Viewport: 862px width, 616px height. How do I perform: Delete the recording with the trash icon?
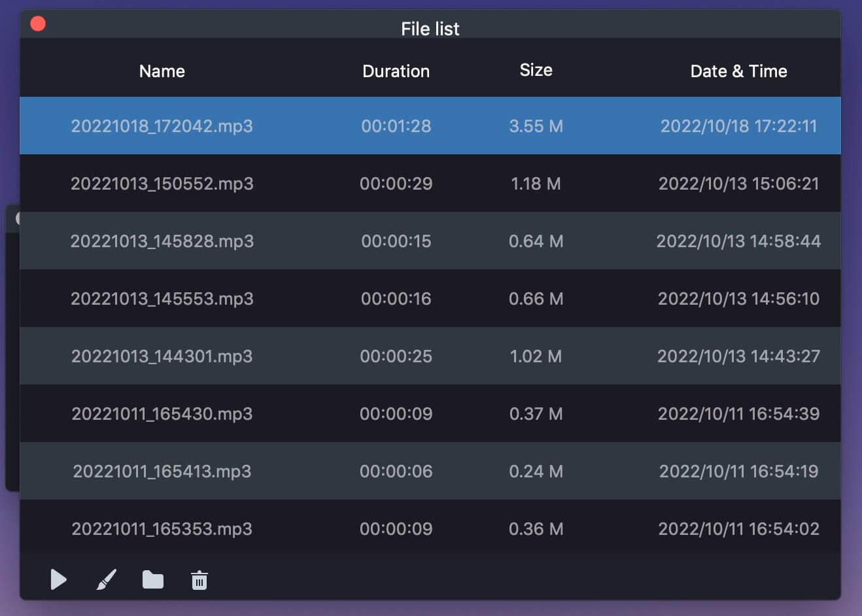pos(199,580)
